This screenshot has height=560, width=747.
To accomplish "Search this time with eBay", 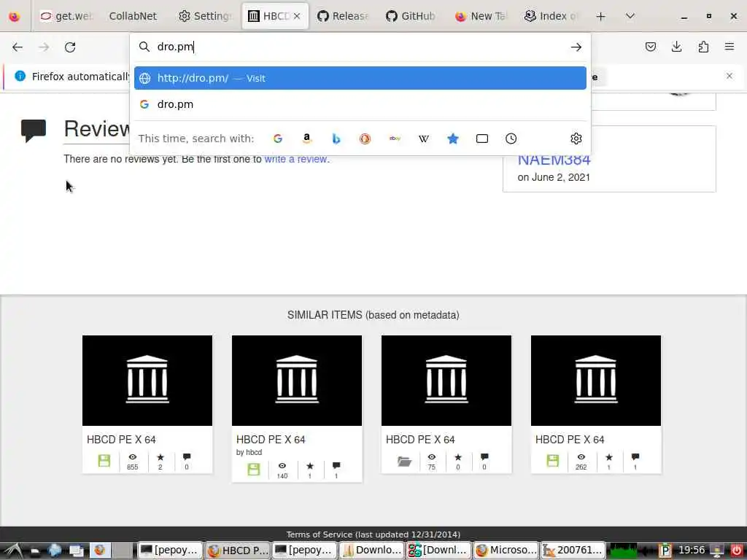I will pyautogui.click(x=395, y=139).
